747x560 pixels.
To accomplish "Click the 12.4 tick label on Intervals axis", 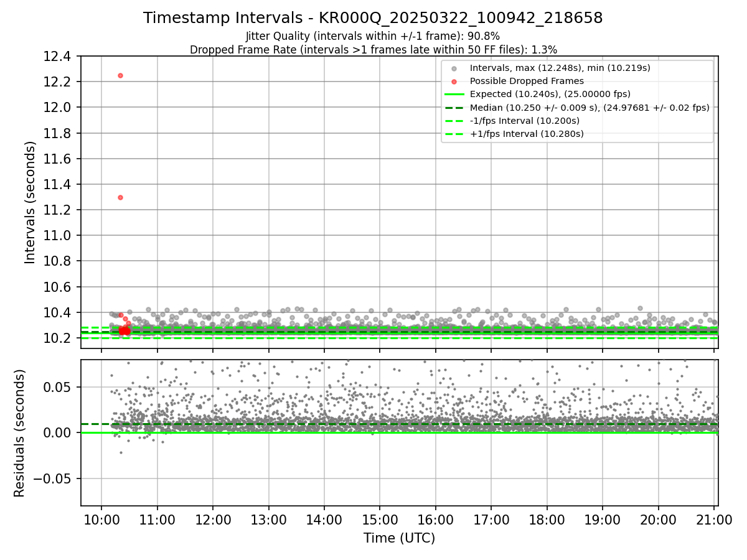I will (58, 57).
